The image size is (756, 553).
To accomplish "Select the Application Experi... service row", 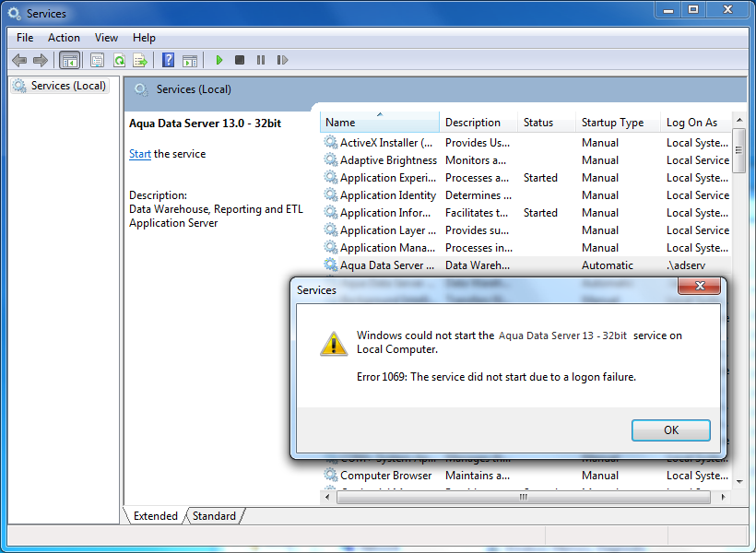I will coord(526,178).
